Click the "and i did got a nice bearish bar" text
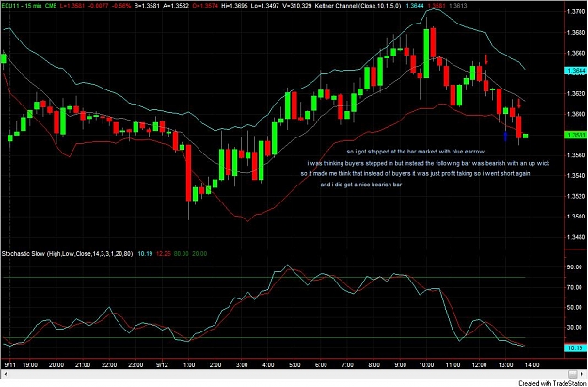This screenshot has width=588, height=387. pyautogui.click(x=361, y=185)
